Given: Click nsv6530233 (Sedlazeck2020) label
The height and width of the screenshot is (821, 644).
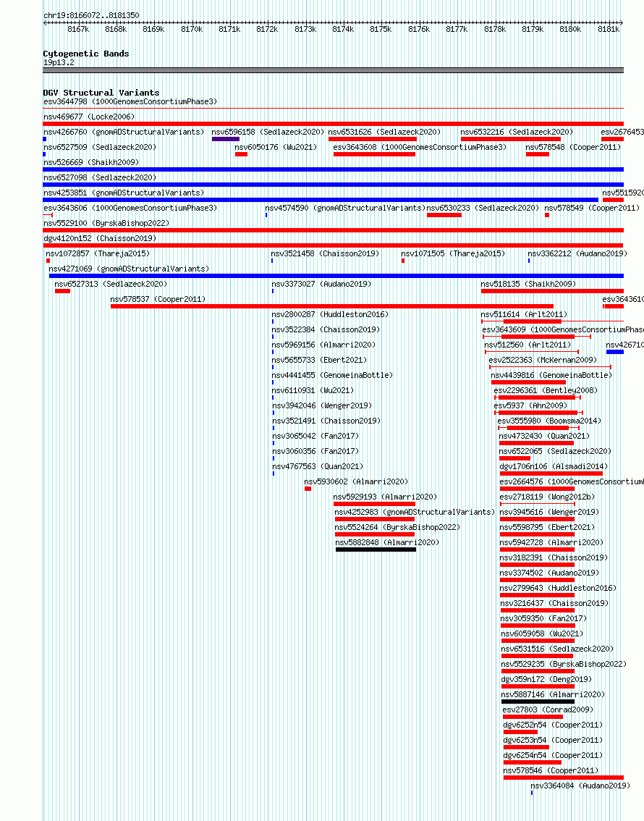Looking at the screenshot, I should tap(483, 208).
